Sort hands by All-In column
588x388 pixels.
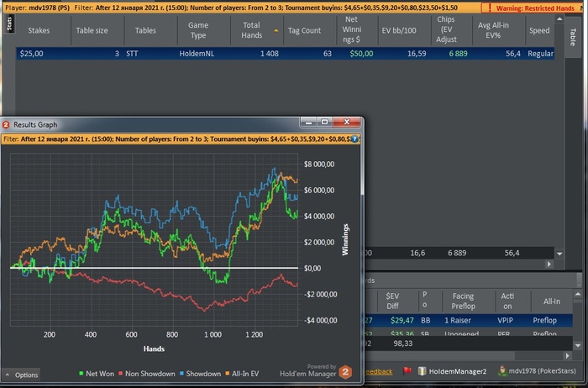pos(552,301)
